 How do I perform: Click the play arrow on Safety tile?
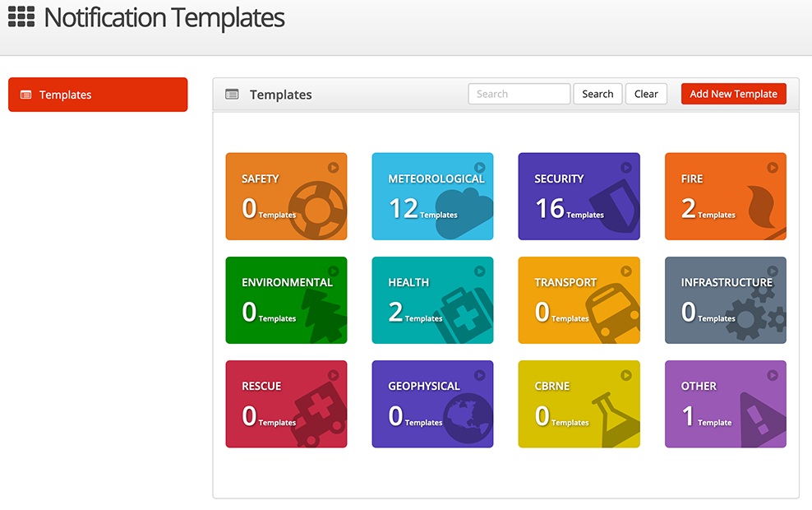(333, 168)
